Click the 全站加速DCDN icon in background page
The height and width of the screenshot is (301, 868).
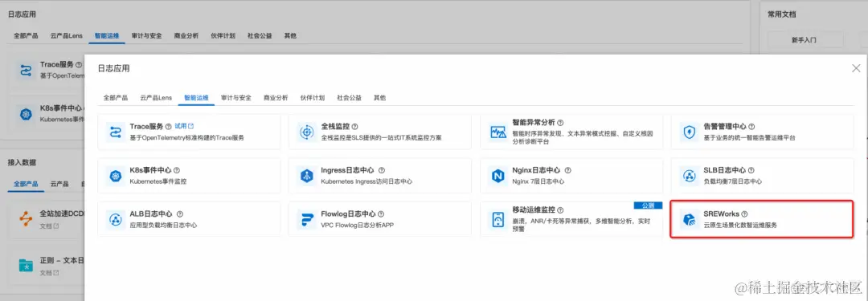pyautogui.click(x=26, y=219)
